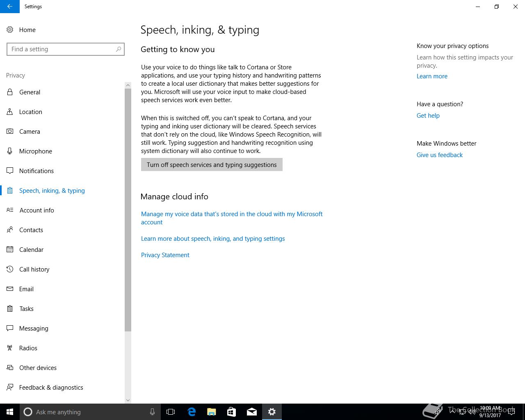The width and height of the screenshot is (525, 420).
Task: Click the Camera icon in Privacy list
Action: (x=10, y=131)
